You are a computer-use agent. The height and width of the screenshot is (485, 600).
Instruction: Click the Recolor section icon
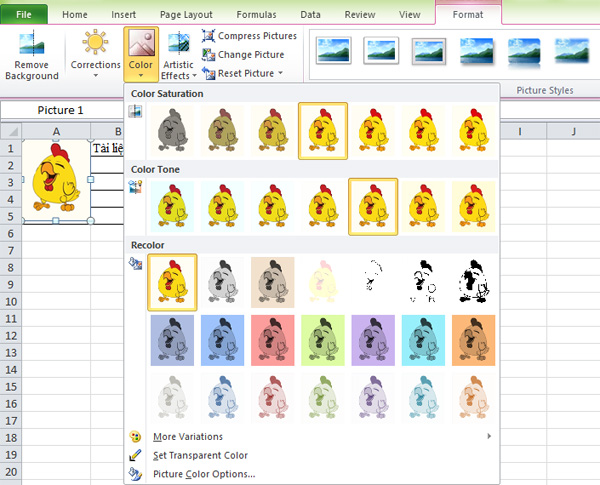[135, 263]
